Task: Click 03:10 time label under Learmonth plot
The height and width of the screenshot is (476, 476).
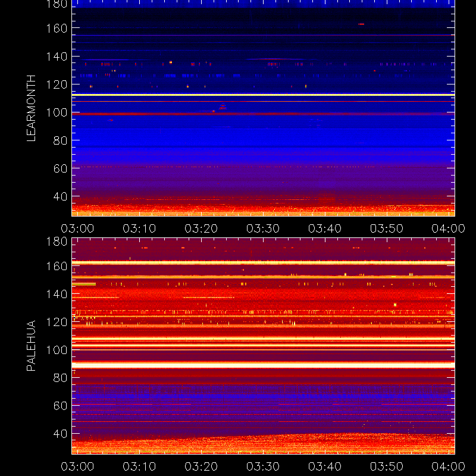Action: point(139,228)
